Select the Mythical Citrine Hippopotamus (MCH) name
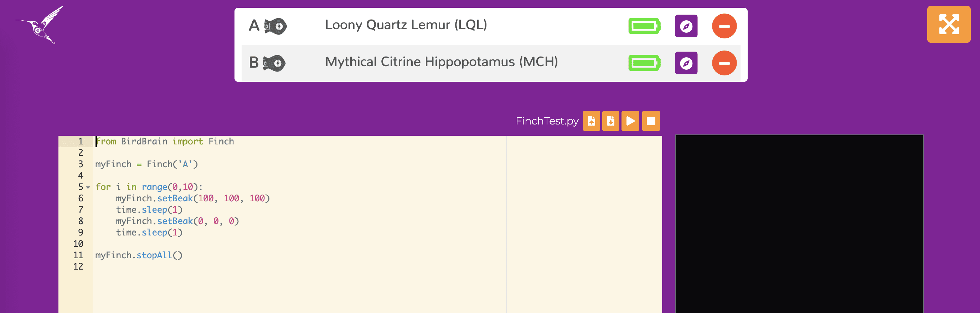 point(441,62)
